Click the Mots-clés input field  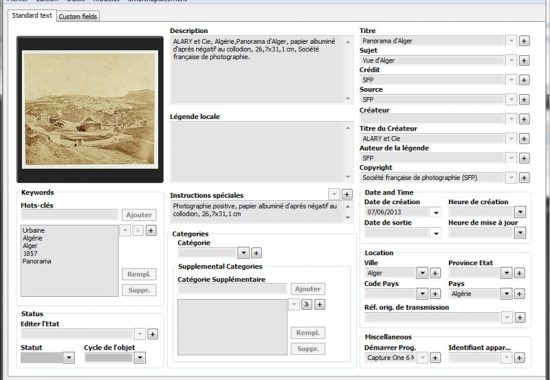click(x=69, y=215)
